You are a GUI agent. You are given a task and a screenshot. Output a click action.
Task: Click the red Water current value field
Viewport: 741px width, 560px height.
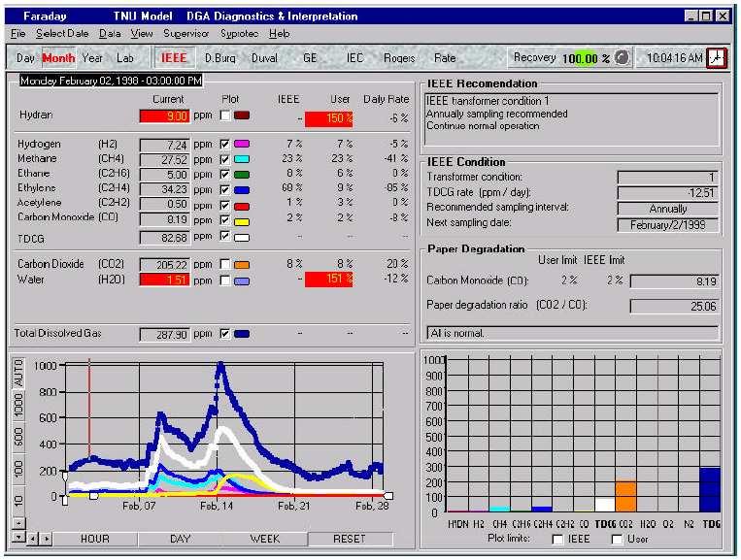click(164, 280)
